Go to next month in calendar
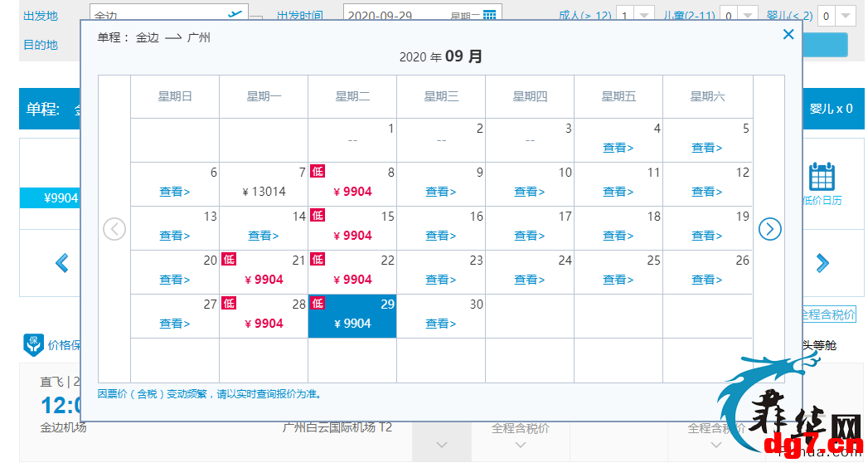Image resolution: width=868 pixels, height=463 pixels. pyautogui.click(x=769, y=229)
